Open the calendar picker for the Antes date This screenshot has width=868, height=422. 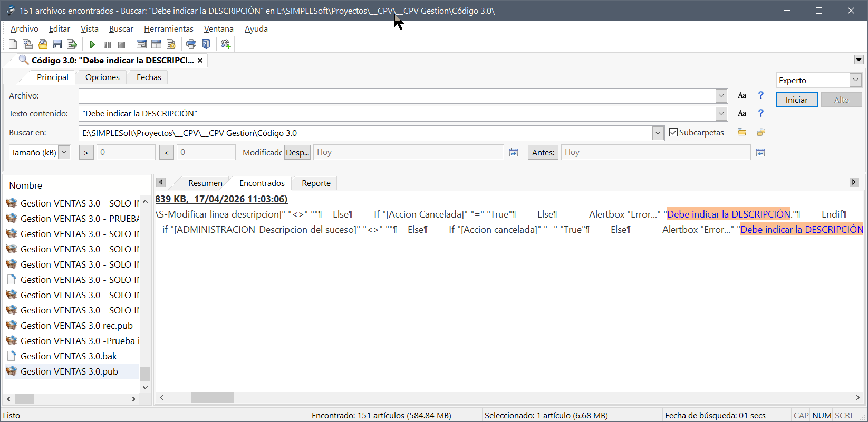coord(760,152)
